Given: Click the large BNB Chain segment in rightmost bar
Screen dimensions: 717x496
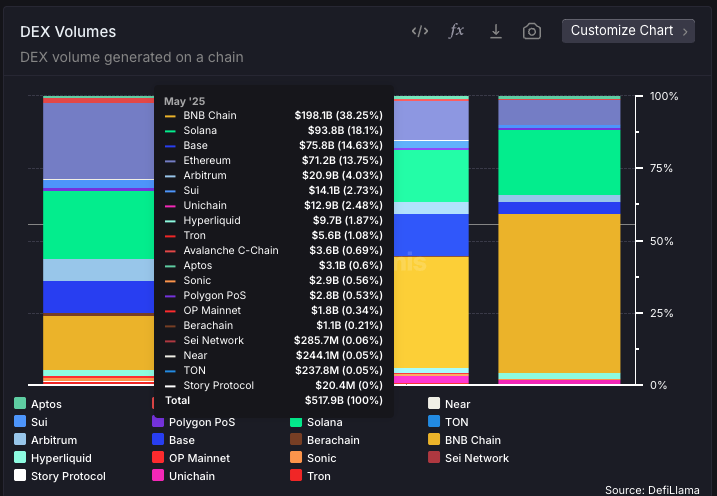Looking at the screenshot, I should pos(559,293).
